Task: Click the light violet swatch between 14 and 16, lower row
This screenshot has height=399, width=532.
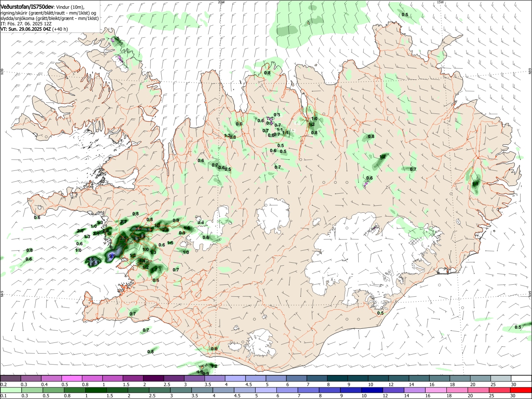Action: pyautogui.click(x=415, y=390)
